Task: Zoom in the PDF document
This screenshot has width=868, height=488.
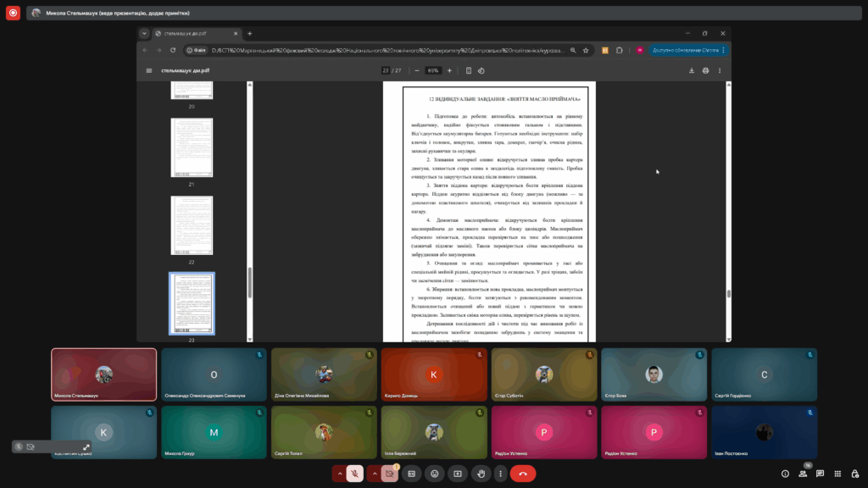Action: (449, 71)
